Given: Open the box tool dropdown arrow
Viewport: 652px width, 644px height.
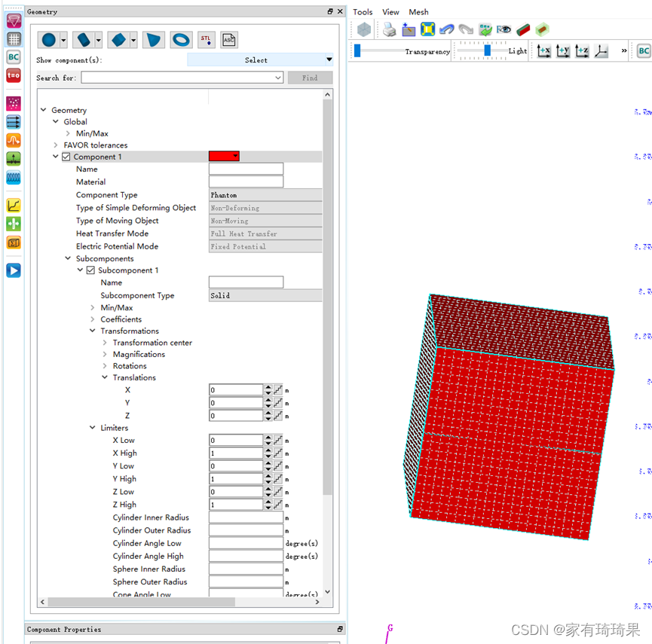Looking at the screenshot, I should tap(133, 41).
